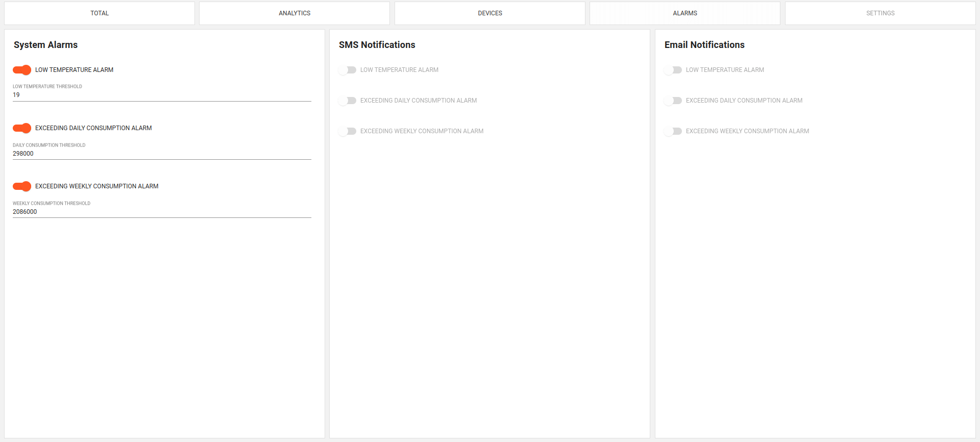The image size is (980, 442).
Task: Open the SETTINGS tab
Action: pos(880,13)
